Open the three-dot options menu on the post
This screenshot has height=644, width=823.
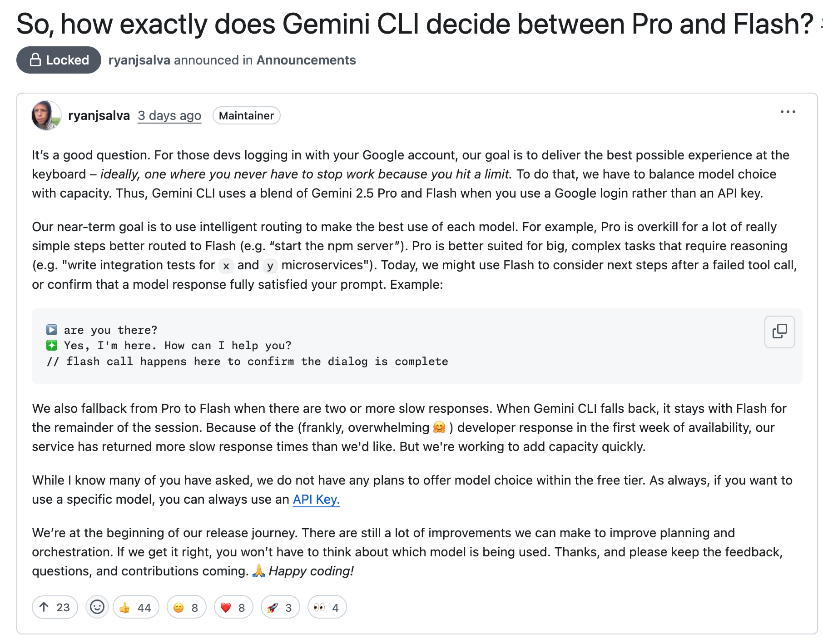[788, 112]
